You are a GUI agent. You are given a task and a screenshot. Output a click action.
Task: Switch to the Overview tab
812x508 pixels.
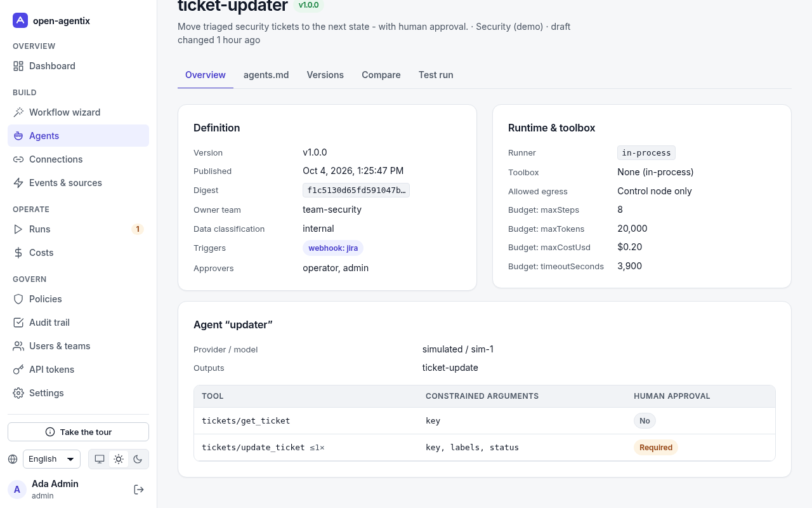click(x=206, y=75)
